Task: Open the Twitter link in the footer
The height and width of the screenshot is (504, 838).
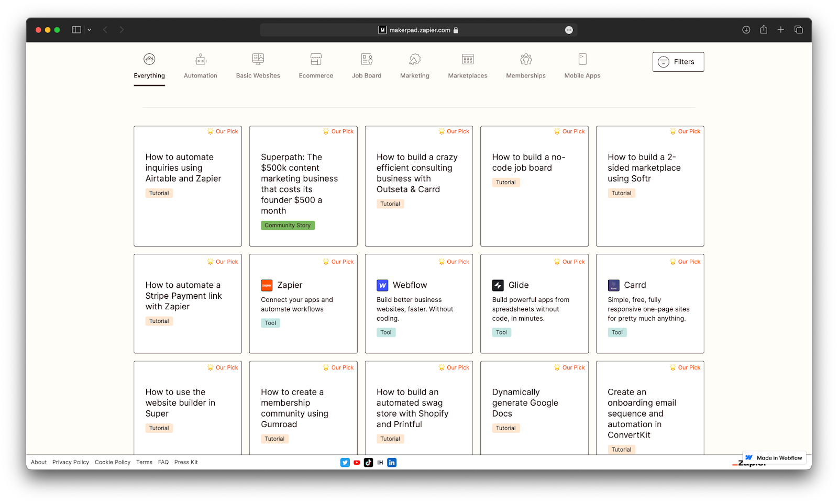Action: (345, 463)
